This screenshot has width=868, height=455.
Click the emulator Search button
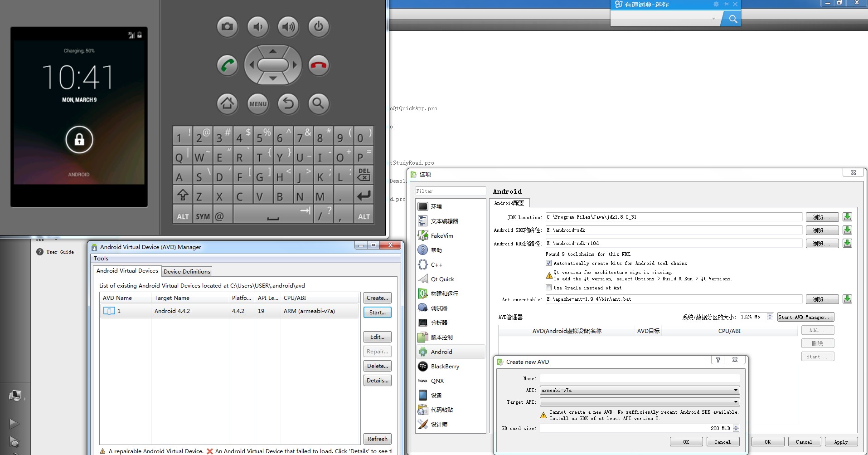(319, 104)
